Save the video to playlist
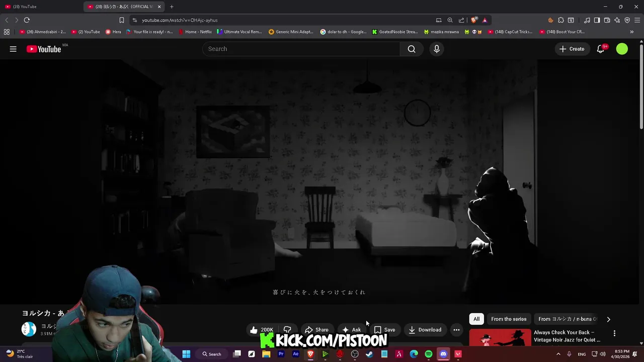Viewport: 644px width, 362px height. point(384,330)
